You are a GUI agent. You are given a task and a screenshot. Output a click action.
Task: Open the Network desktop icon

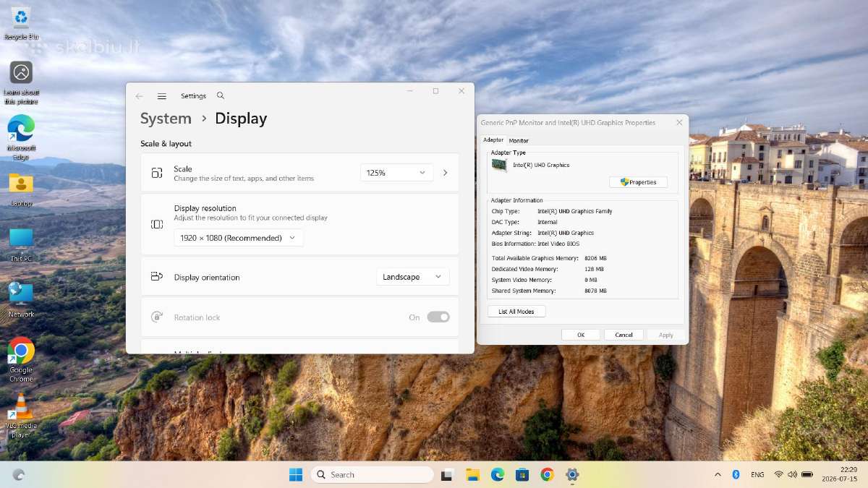pyautogui.click(x=21, y=299)
